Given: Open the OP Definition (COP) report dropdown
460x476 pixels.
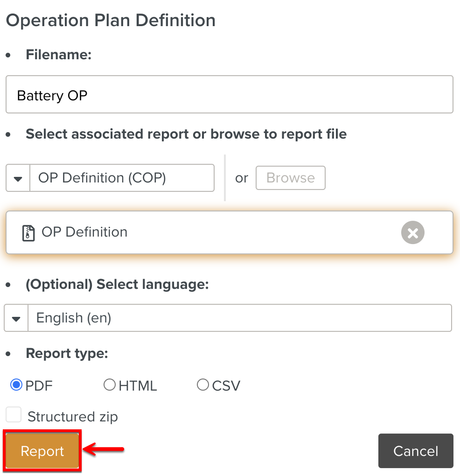Looking at the screenshot, I should point(121,178).
